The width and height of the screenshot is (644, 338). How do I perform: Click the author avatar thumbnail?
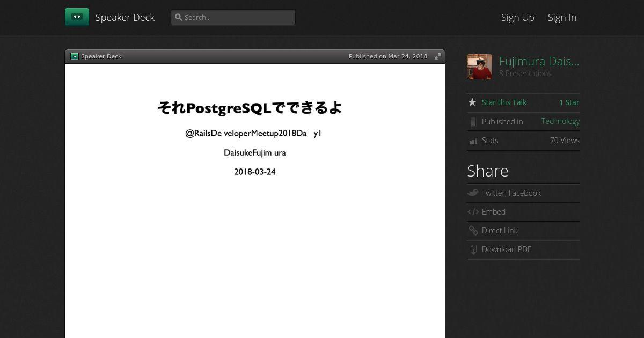(479, 67)
